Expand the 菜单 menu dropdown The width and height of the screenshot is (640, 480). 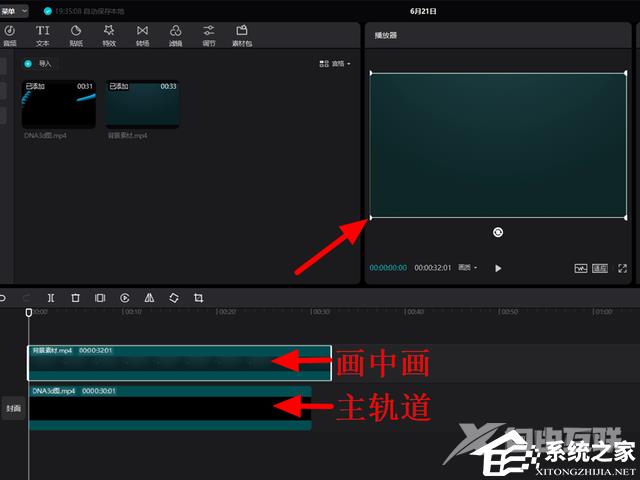[x=14, y=10]
